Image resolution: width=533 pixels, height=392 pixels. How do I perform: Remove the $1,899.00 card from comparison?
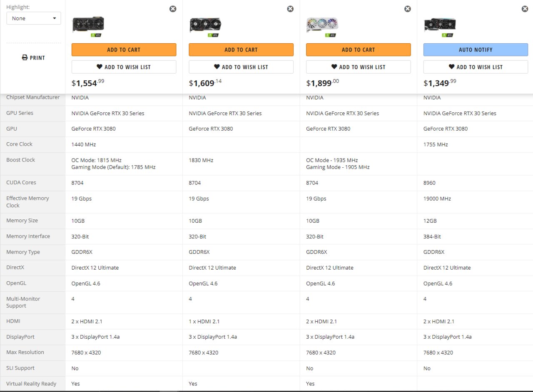coord(408,9)
